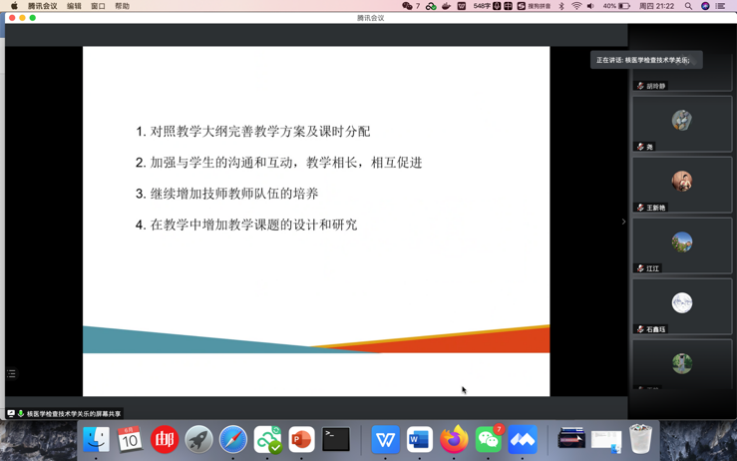Viewport: 737px width, 461px height.
Task: Open the 编辑 menu
Action: (74, 6)
